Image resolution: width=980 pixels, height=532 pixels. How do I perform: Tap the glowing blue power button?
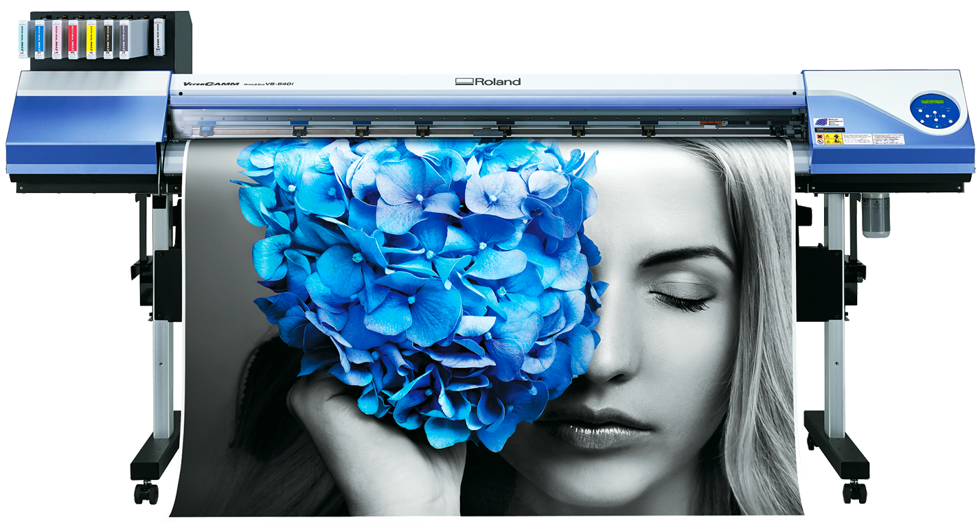[x=937, y=126]
